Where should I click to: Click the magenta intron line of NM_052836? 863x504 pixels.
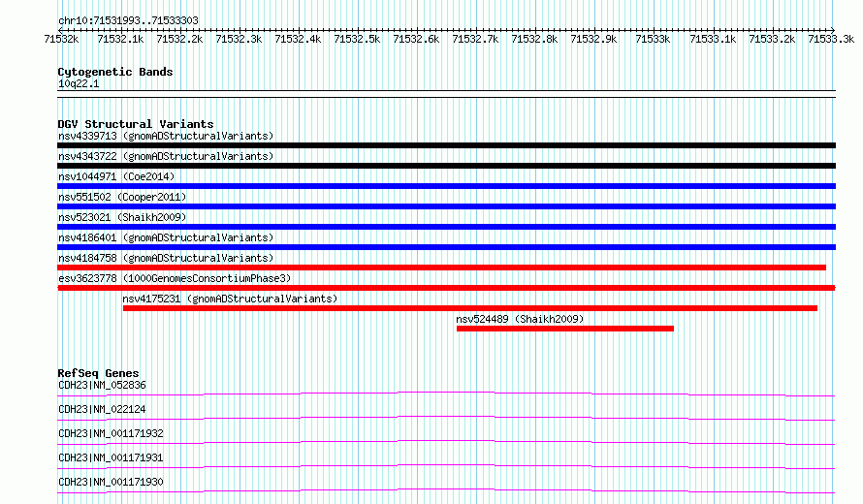pyautogui.click(x=446, y=393)
